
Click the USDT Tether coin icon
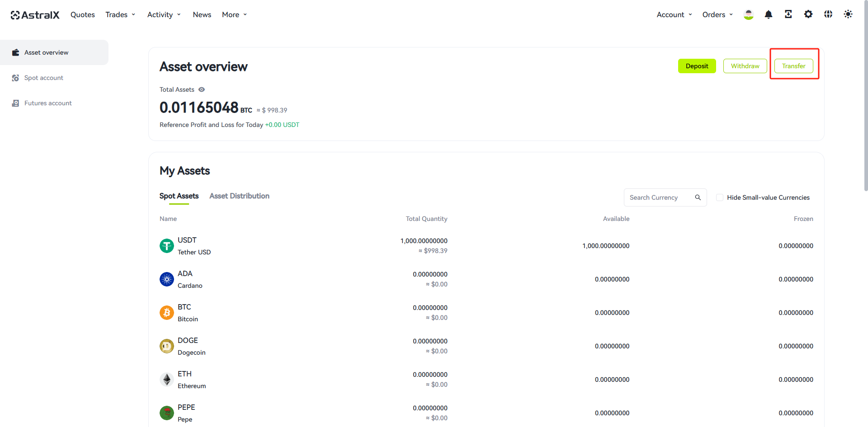pos(167,246)
